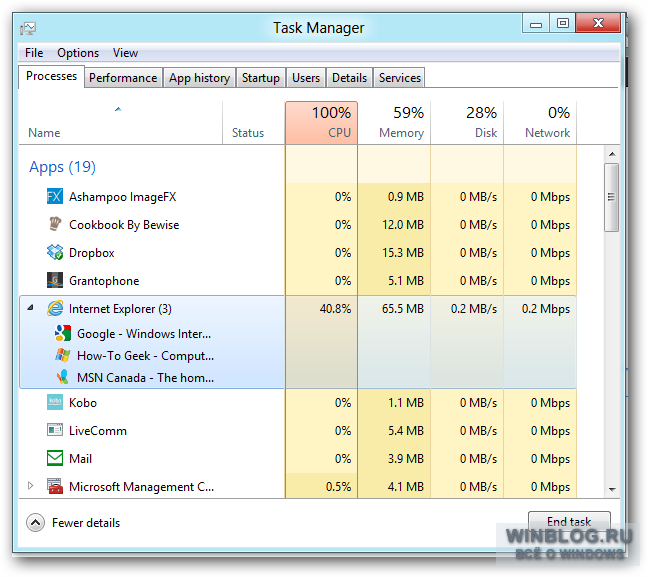Click the MSN Canada butterfly icon
The height and width of the screenshot is (577, 650).
pyautogui.click(x=63, y=377)
